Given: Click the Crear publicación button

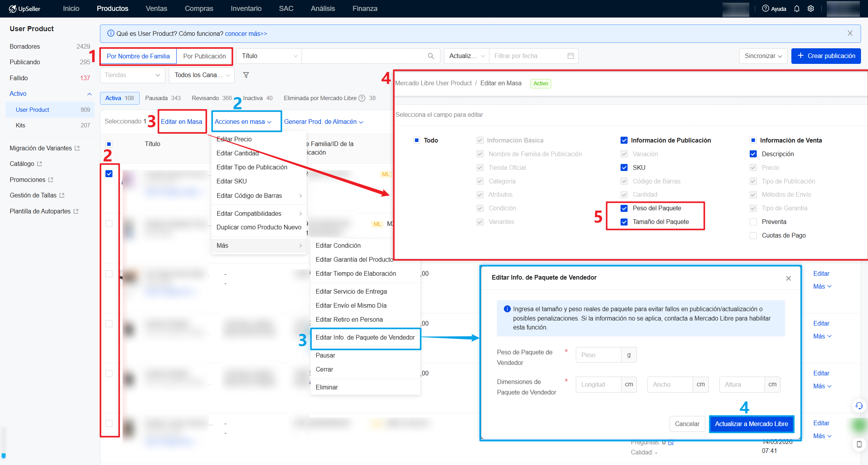Looking at the screenshot, I should click(826, 56).
